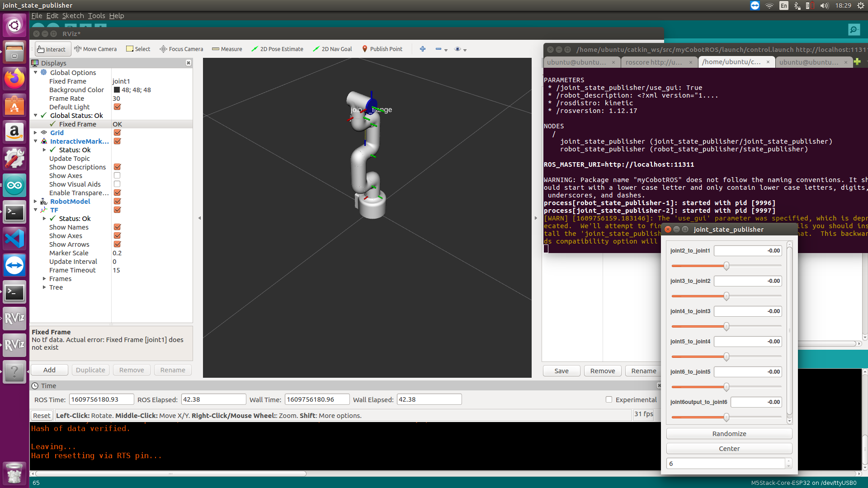Toggle the Experimental checkbox
868x488 pixels.
point(609,399)
